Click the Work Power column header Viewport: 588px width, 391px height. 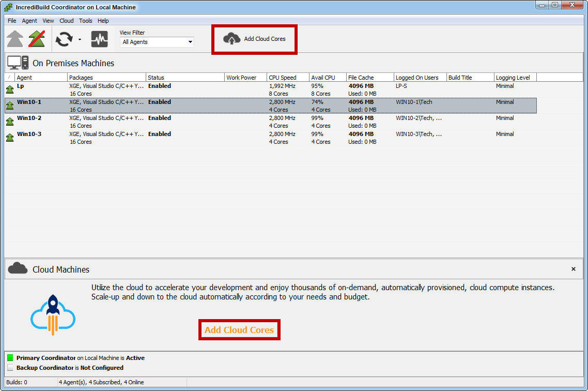coord(245,77)
